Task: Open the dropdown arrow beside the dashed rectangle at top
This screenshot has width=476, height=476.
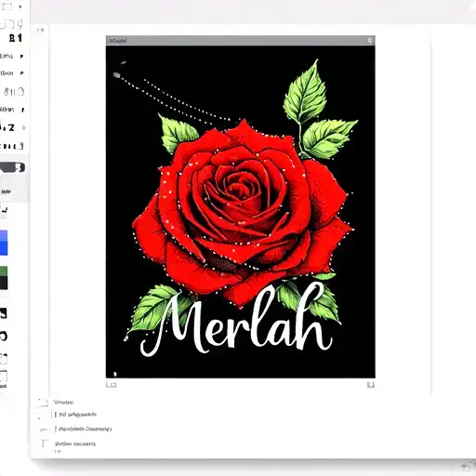Action: 20,7
